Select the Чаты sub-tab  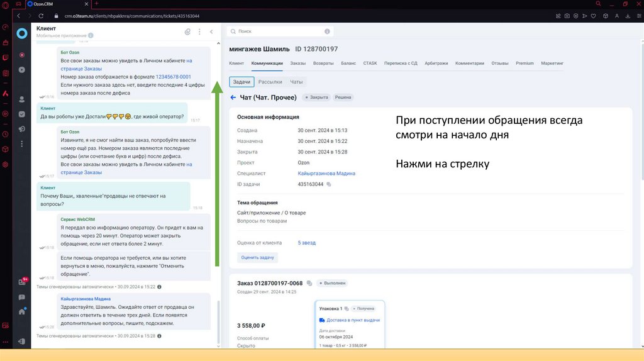[x=296, y=82]
